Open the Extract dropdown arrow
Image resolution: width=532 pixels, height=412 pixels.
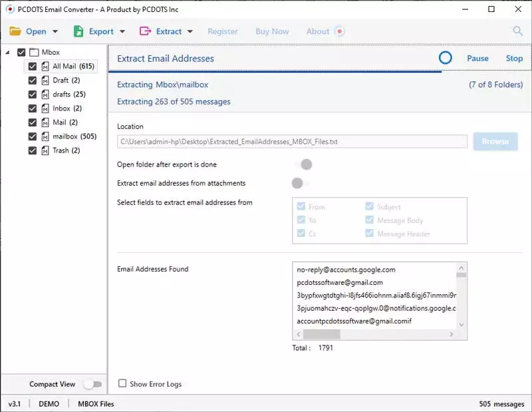coord(190,31)
